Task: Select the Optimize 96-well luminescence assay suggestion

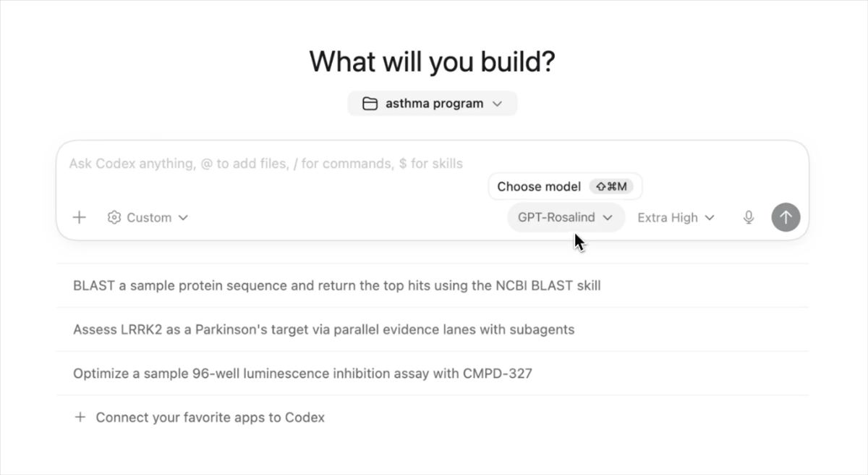Action: point(302,373)
